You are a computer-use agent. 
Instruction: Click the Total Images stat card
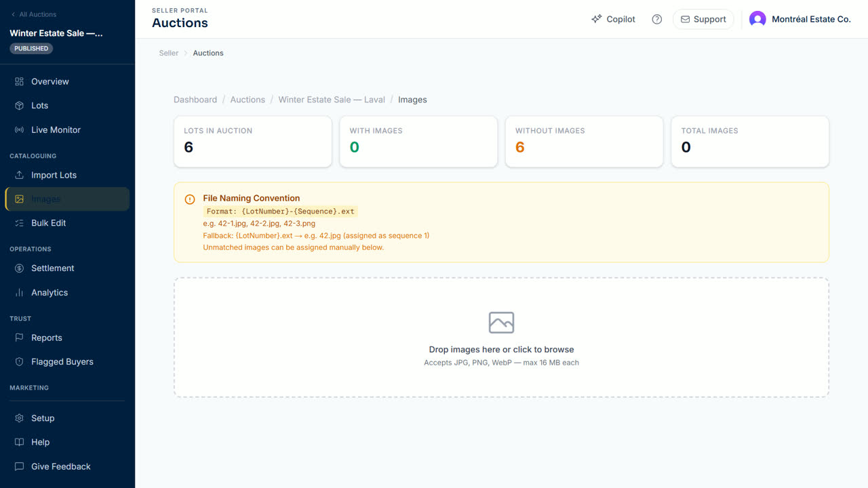pos(750,142)
